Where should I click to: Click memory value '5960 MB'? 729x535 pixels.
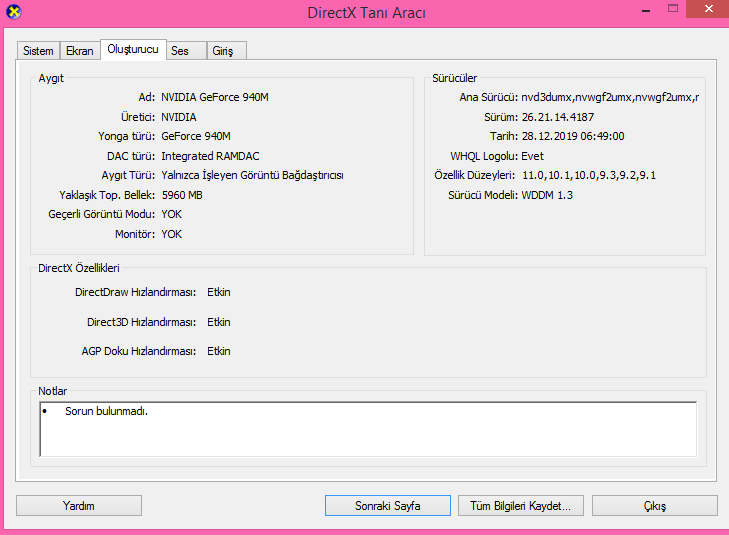[182, 195]
